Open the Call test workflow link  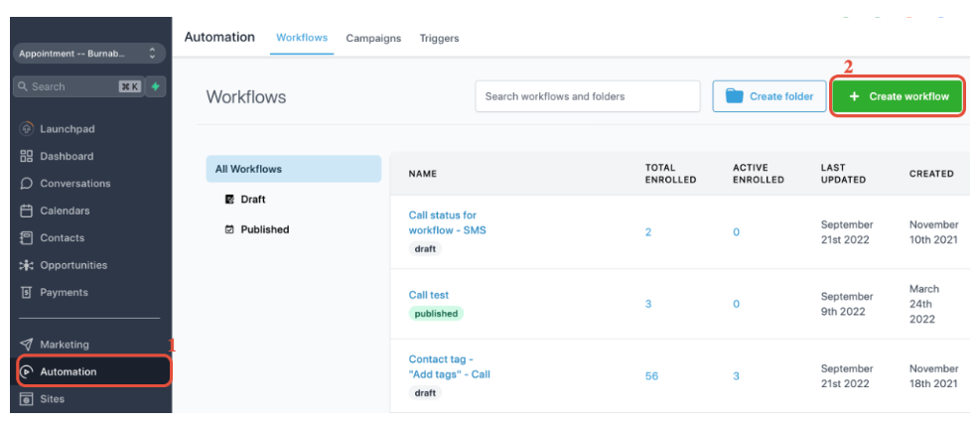[x=429, y=295]
